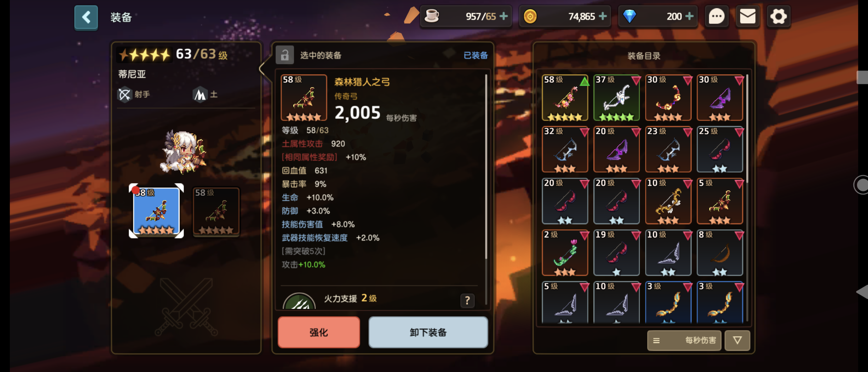Open the chat bubble icon

pos(716,16)
